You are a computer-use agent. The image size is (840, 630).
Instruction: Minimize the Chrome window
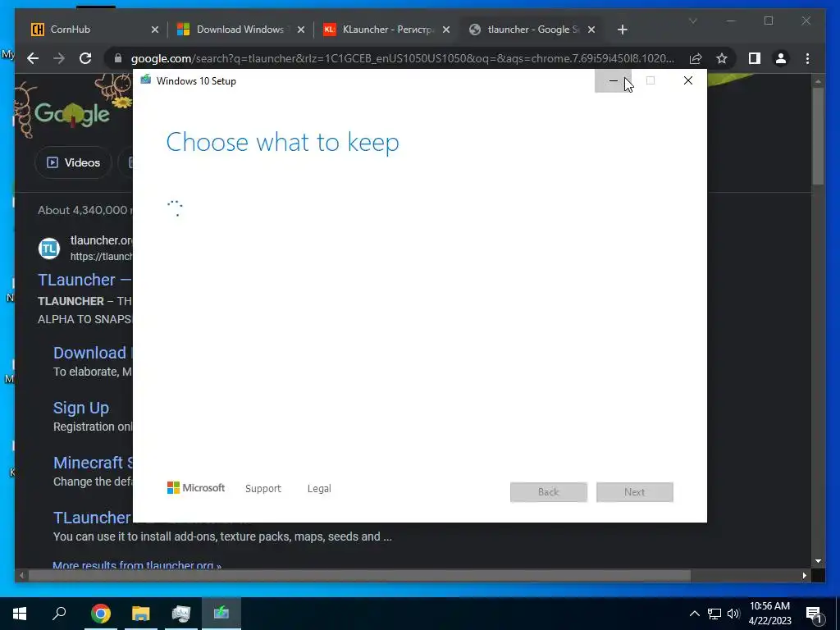tap(731, 21)
